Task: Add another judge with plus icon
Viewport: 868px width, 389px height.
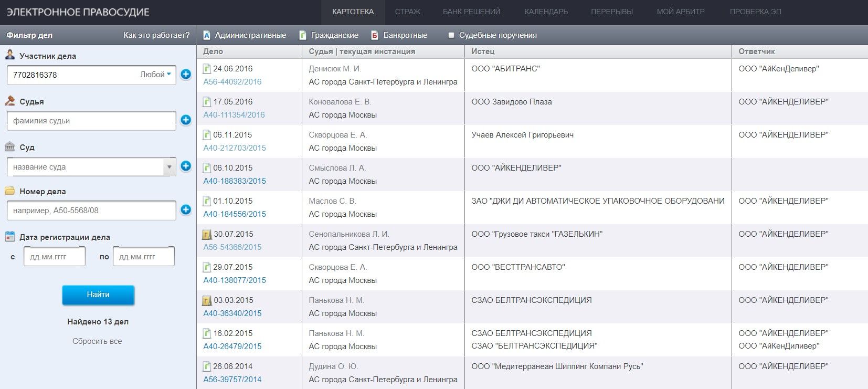Action: pos(186,120)
